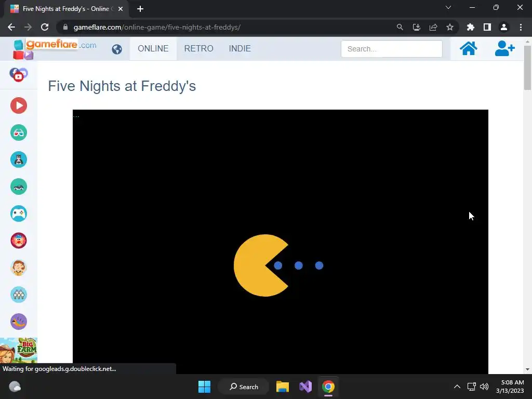Bookmark this page with star
This screenshot has height=399, width=532.
449,27
